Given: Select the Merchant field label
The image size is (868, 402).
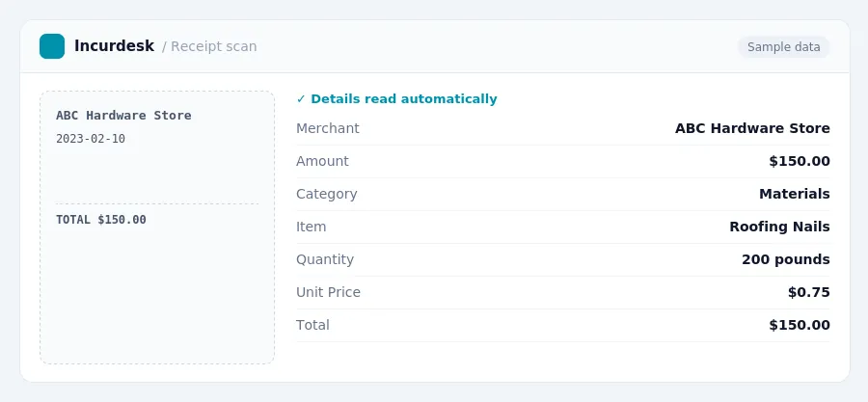Looking at the screenshot, I should pos(328,128).
